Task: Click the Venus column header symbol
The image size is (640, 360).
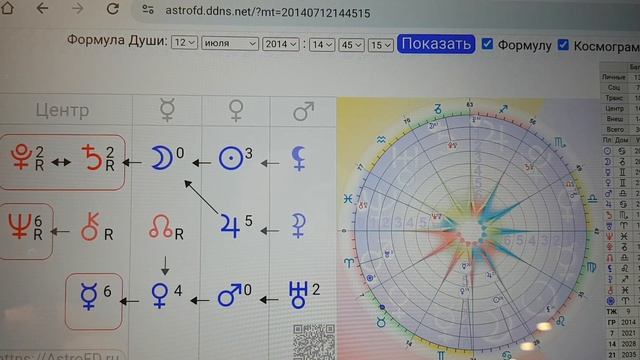Action: pyautogui.click(x=236, y=111)
